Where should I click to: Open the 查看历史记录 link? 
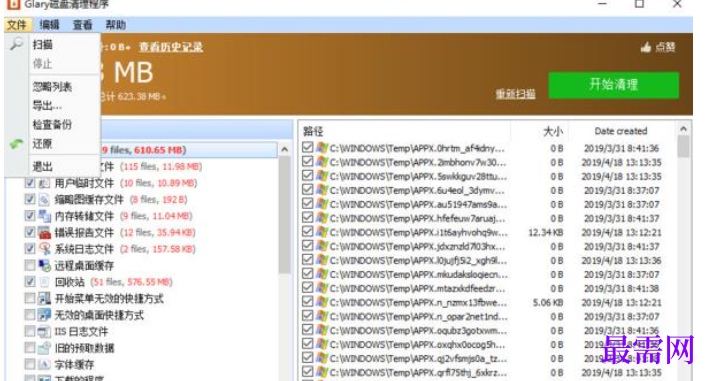[171, 47]
